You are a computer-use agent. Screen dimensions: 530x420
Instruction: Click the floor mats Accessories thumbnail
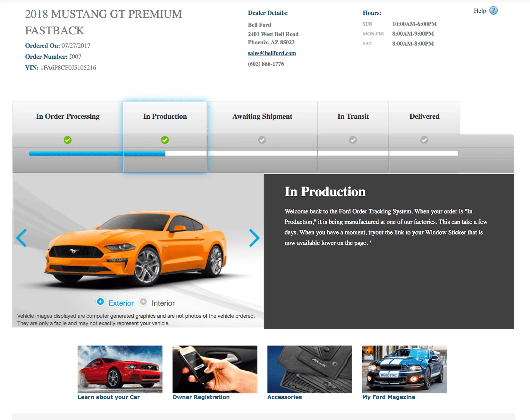(x=310, y=369)
